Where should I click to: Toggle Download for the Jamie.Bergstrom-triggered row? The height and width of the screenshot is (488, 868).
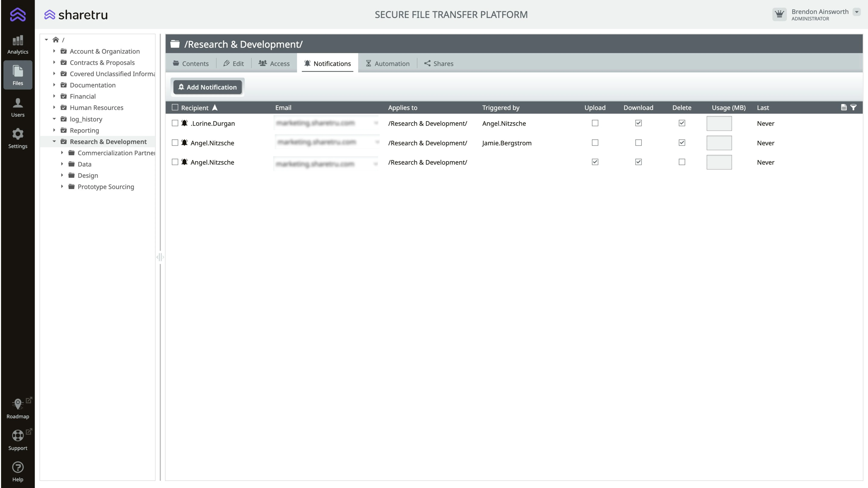point(638,143)
